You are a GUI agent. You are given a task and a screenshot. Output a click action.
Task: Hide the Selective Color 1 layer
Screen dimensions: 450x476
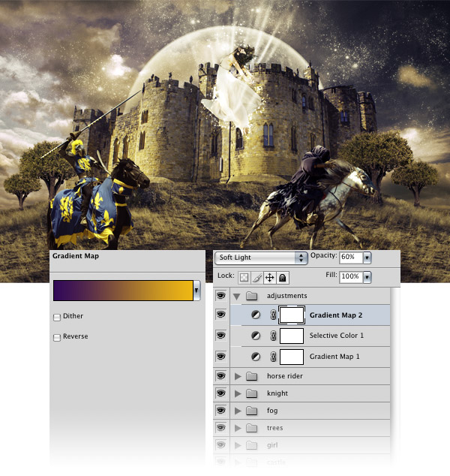click(x=220, y=335)
